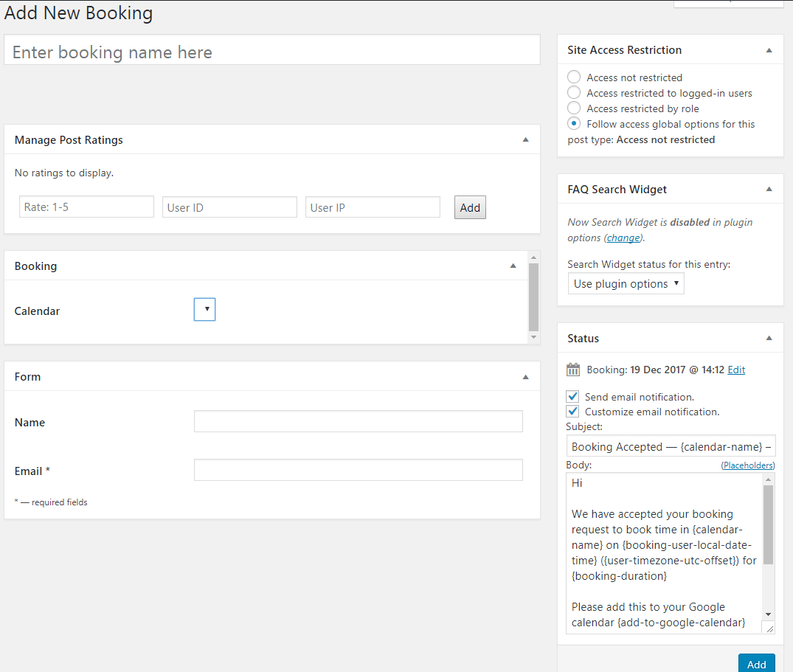The width and height of the screenshot is (793, 672).
Task: Disable Customize email notification checkbox
Action: [573, 412]
